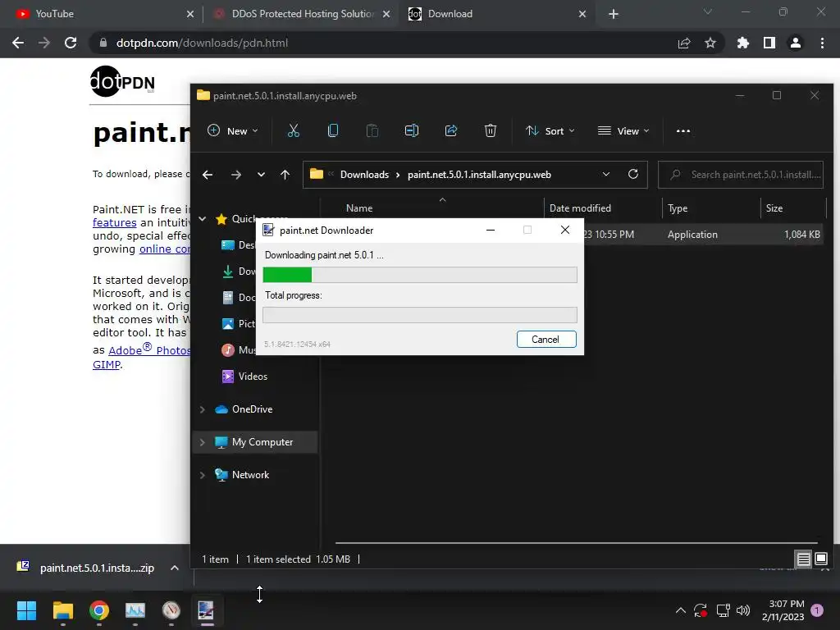The height and width of the screenshot is (630, 840).
Task: Follow the features link on webpage
Action: tap(115, 222)
